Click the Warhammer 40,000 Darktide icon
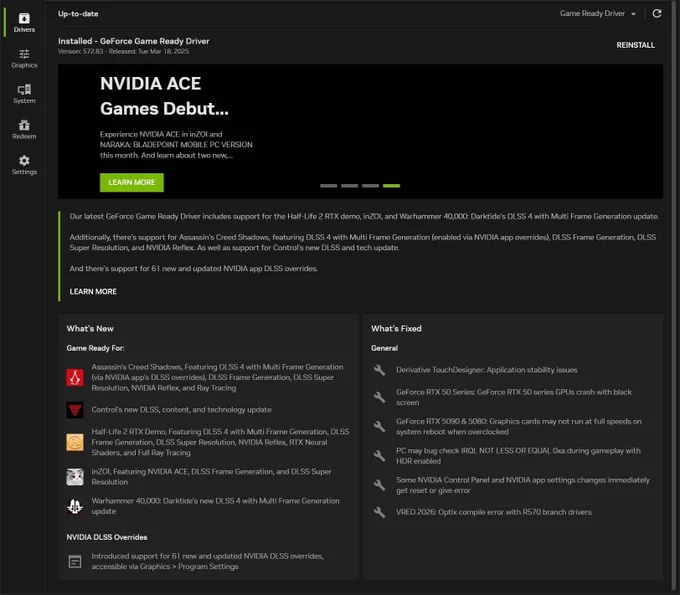 pos(75,506)
